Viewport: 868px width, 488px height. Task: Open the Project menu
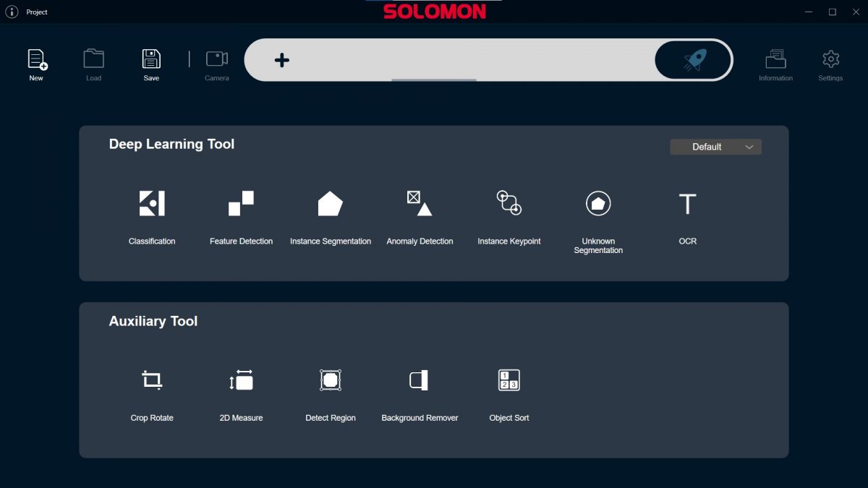[x=36, y=12]
